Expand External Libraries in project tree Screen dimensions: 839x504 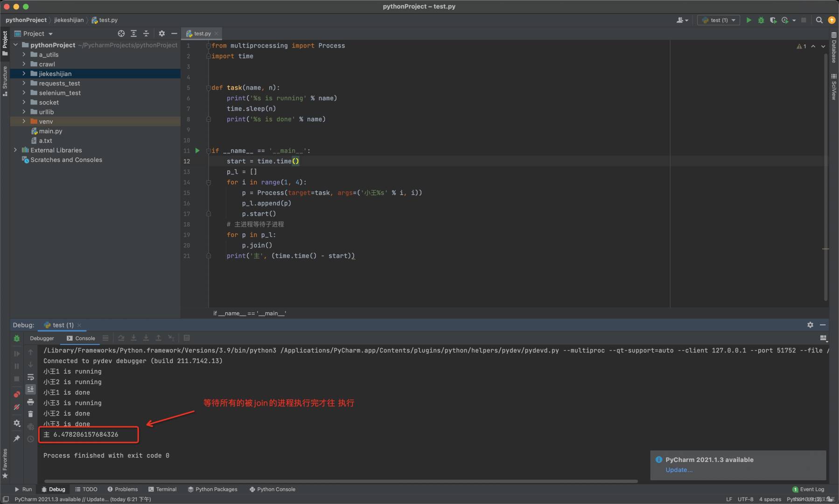(x=15, y=150)
